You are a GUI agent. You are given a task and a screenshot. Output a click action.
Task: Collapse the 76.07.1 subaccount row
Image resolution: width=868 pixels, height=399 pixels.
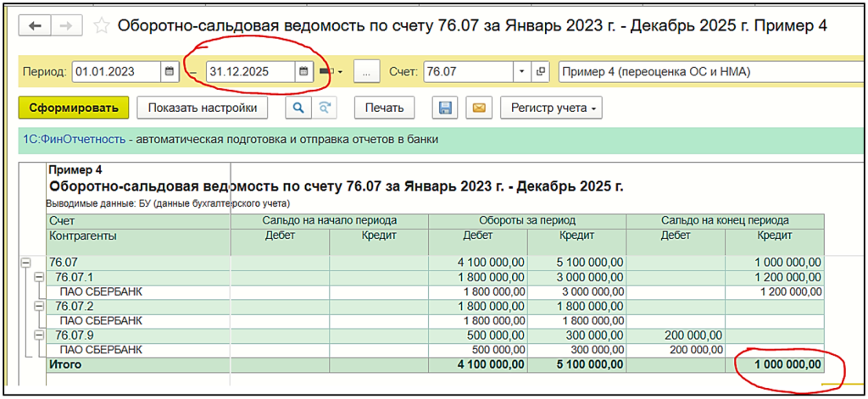pyautogui.click(x=37, y=277)
